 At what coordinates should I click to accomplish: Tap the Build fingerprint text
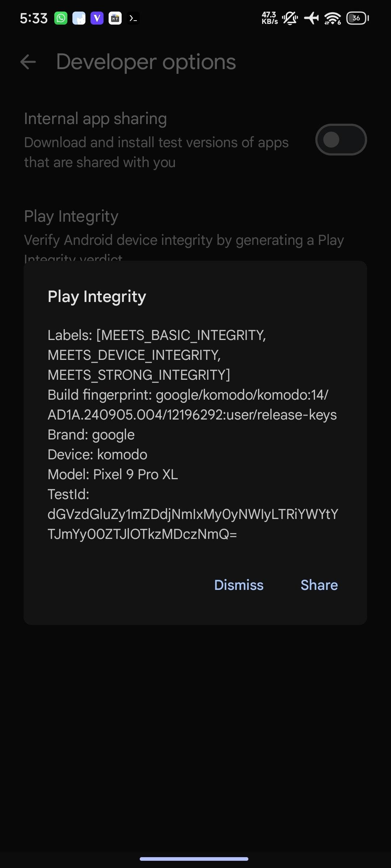coord(192,405)
